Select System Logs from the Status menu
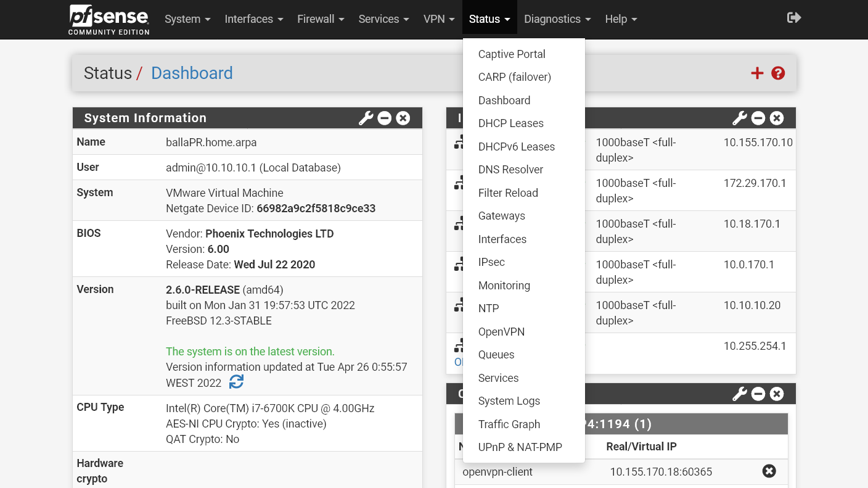868x488 pixels. click(x=509, y=401)
